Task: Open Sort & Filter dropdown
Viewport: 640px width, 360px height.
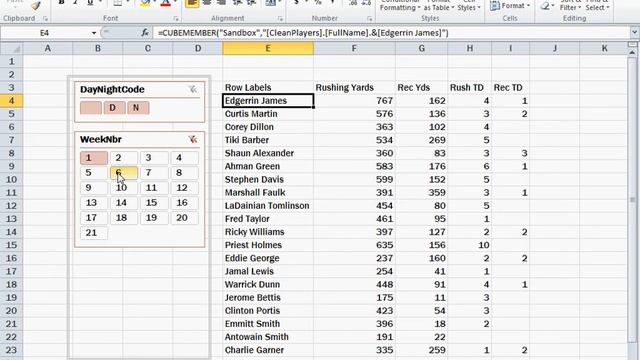Action: pos(570,6)
